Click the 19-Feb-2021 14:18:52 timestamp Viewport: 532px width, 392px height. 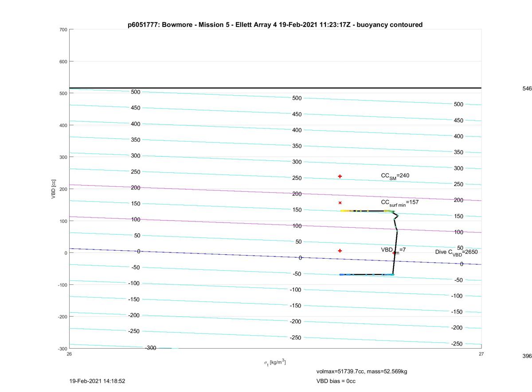[97, 381]
